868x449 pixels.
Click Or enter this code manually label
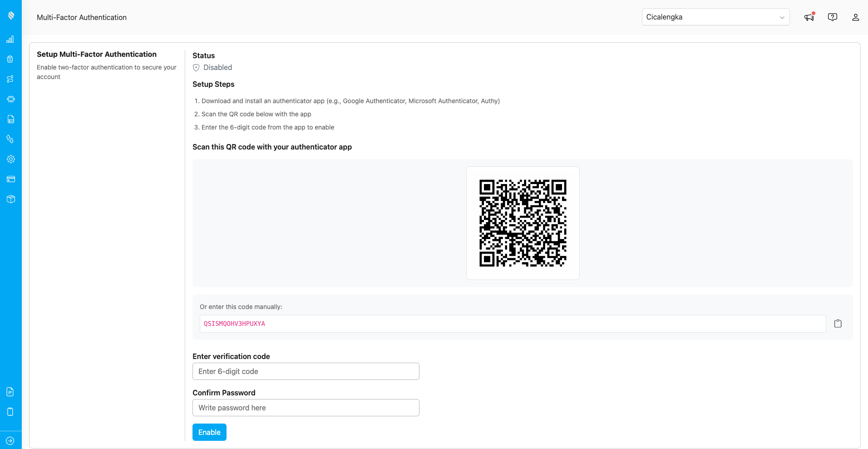[x=241, y=307]
